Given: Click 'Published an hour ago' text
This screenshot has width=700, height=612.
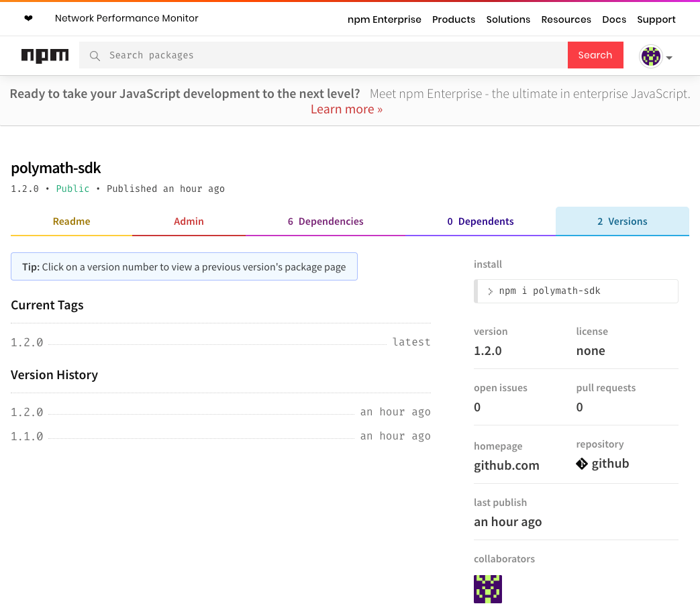Looking at the screenshot, I should pyautogui.click(x=166, y=189).
